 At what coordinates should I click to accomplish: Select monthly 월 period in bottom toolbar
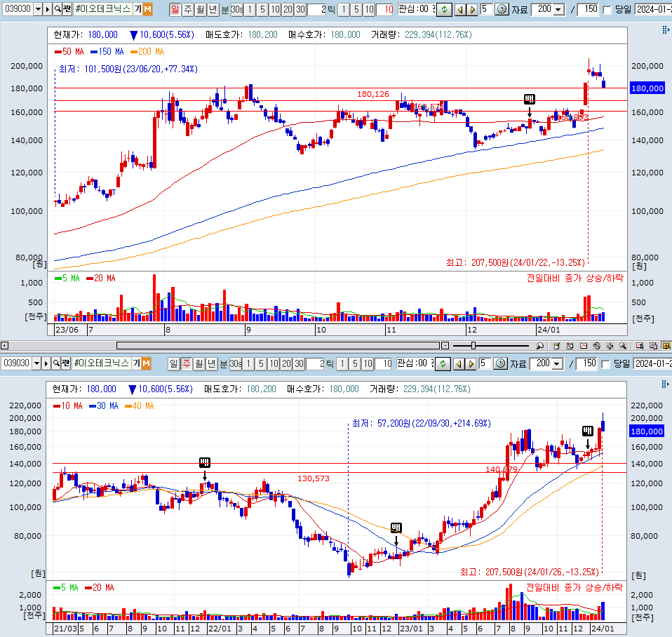199,363
